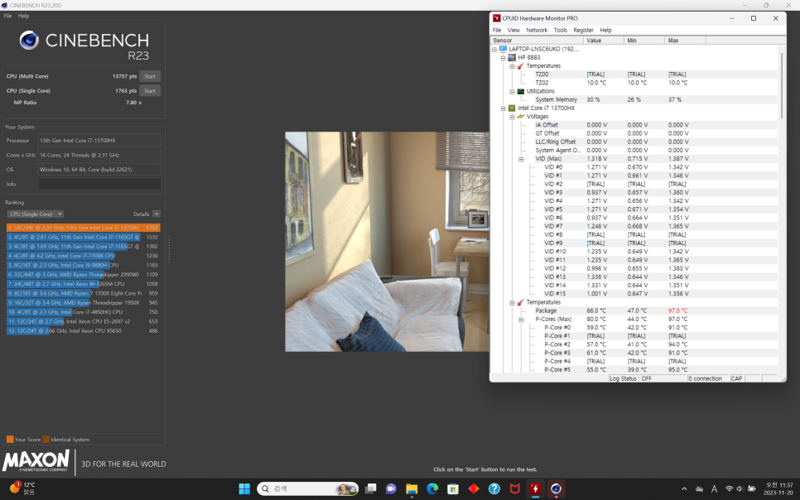
Task: Click the Hardware Monitor vertical scrollbar
Action: coord(782,86)
